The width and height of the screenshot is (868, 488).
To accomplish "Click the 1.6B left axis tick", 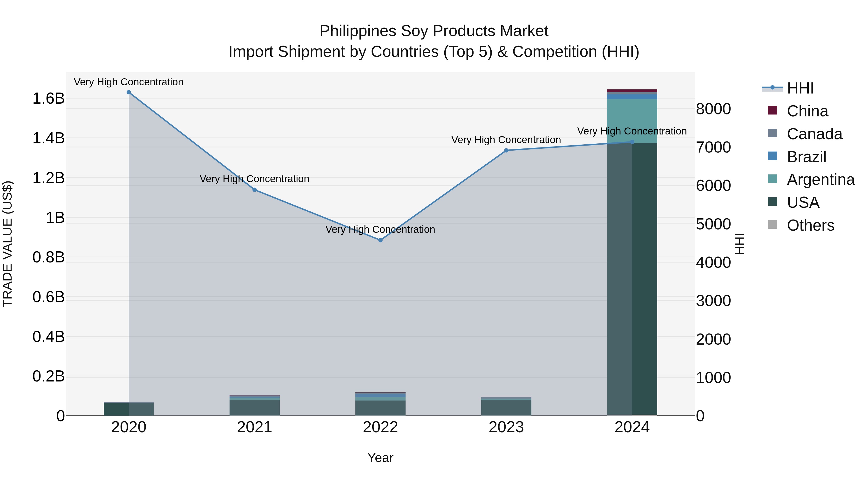I will [48, 98].
